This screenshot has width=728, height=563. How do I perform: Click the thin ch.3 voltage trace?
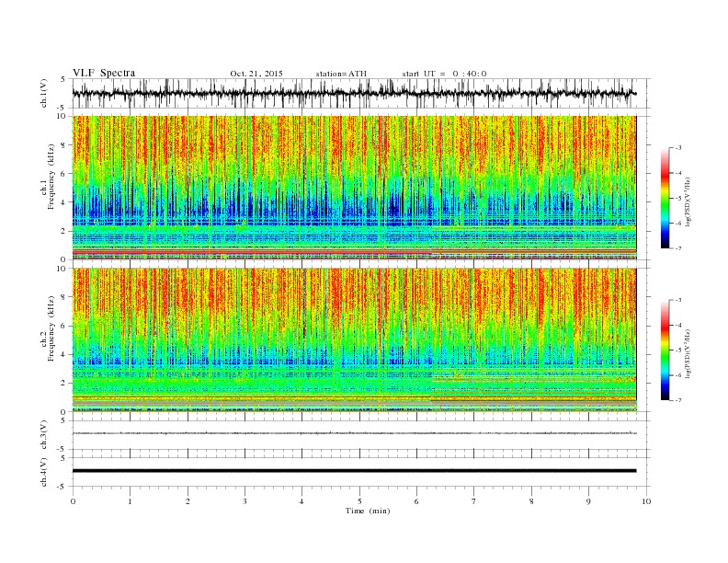pyautogui.click(x=354, y=433)
